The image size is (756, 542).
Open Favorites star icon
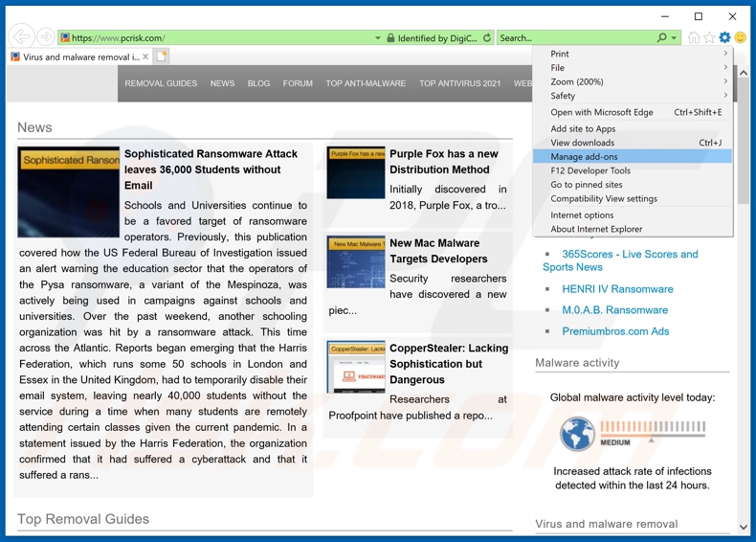click(709, 38)
